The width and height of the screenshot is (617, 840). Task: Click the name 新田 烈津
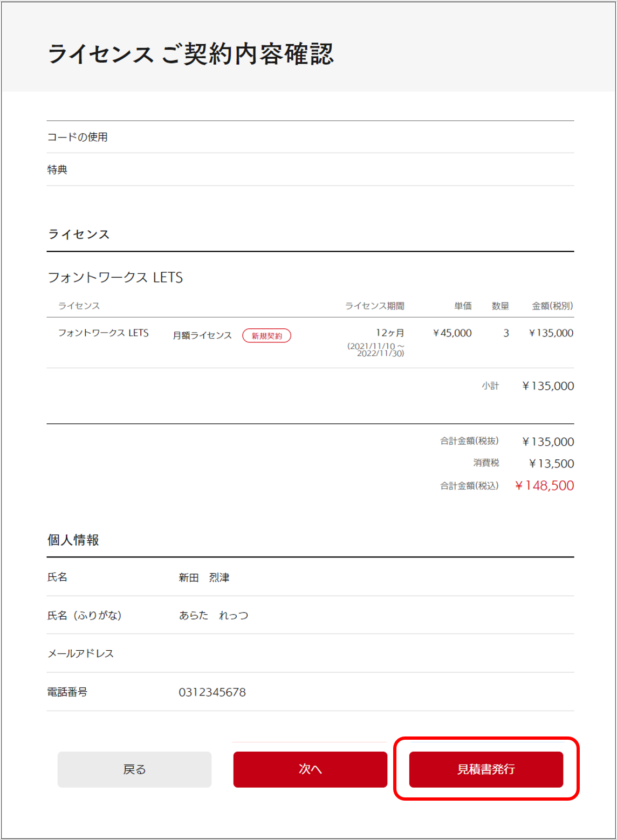coord(204,578)
